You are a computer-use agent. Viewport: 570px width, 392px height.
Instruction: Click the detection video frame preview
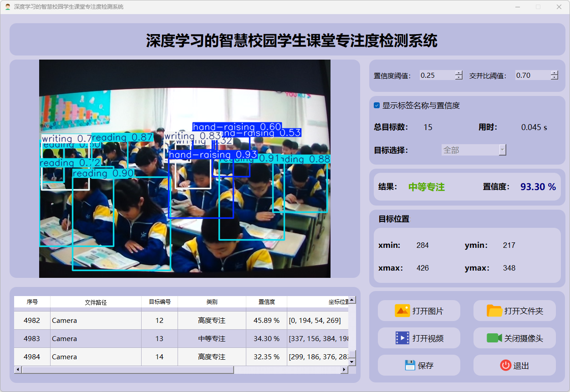pyautogui.click(x=184, y=168)
